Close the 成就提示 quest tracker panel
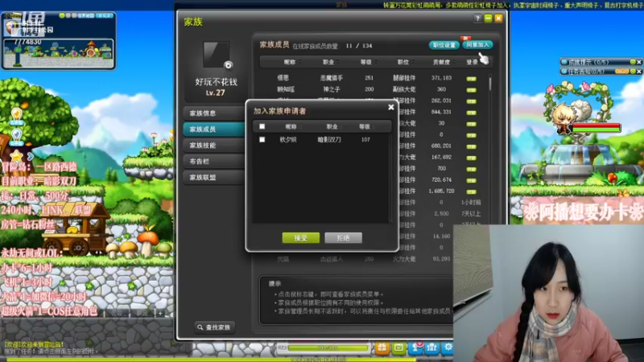Image resolution: width=644 pixels, height=362 pixels. click(x=638, y=62)
